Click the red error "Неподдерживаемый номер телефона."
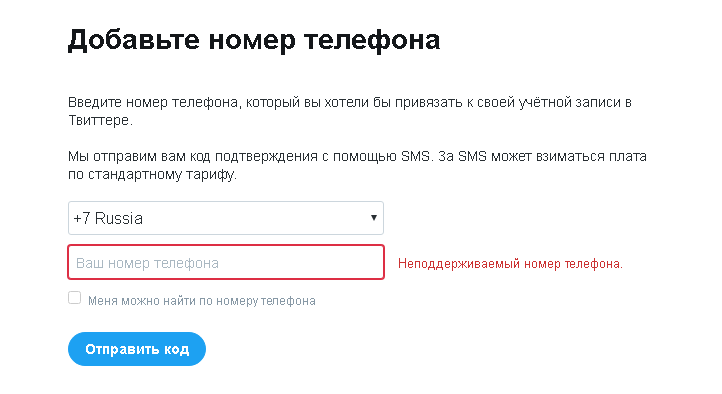Screen dimensions: 722x394 click(510, 264)
